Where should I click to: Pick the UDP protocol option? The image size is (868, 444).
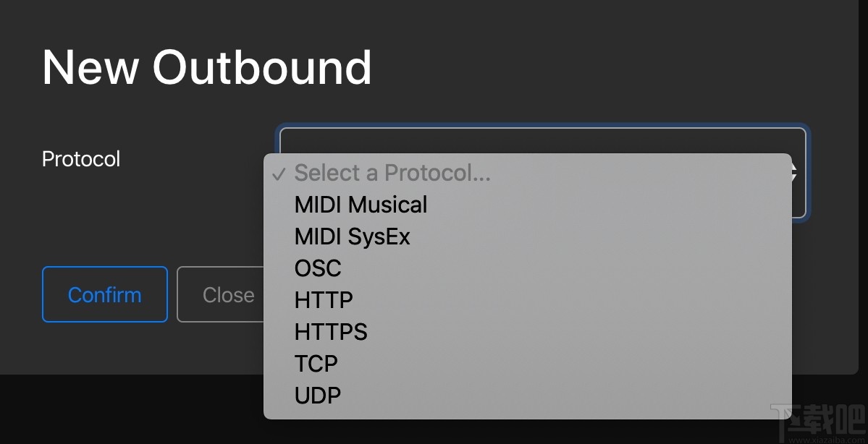click(x=317, y=396)
